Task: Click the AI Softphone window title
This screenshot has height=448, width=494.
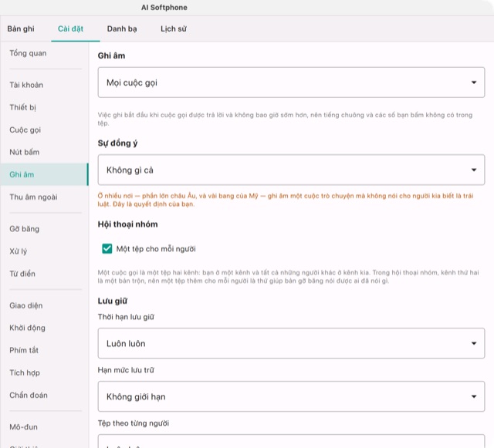Action: pos(164,8)
